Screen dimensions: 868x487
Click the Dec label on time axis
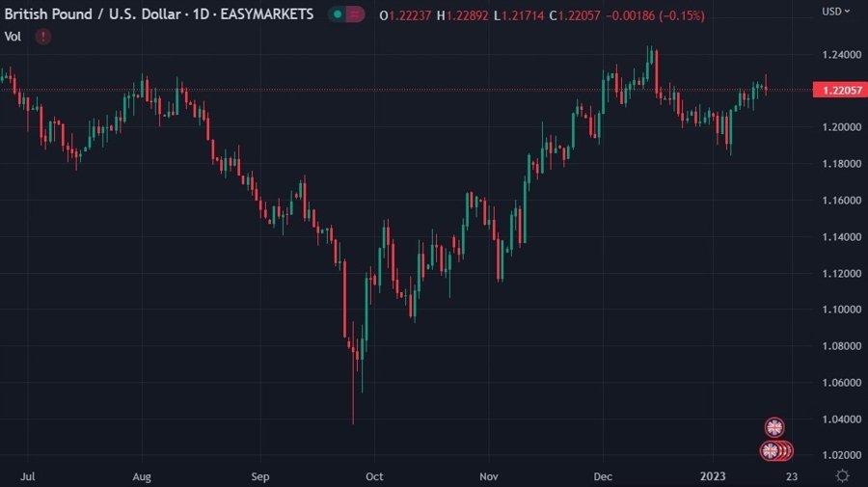pyautogui.click(x=603, y=476)
